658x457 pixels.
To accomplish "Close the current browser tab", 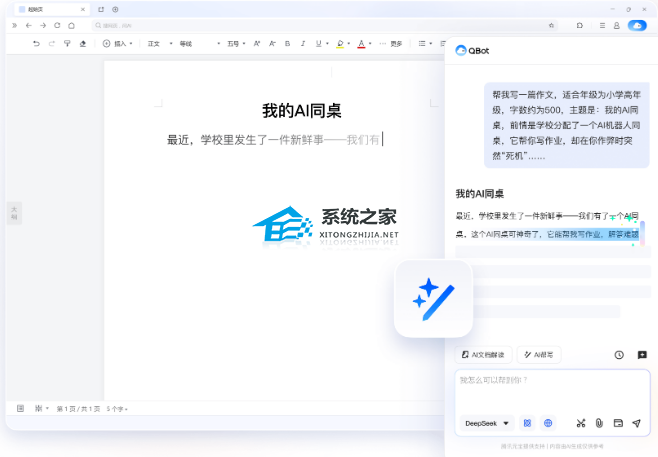I will pos(83,9).
